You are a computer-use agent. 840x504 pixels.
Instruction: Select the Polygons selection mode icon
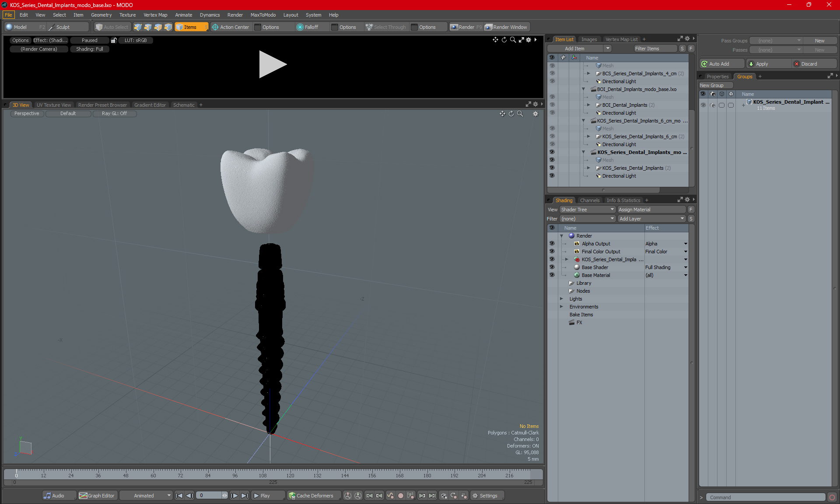158,27
